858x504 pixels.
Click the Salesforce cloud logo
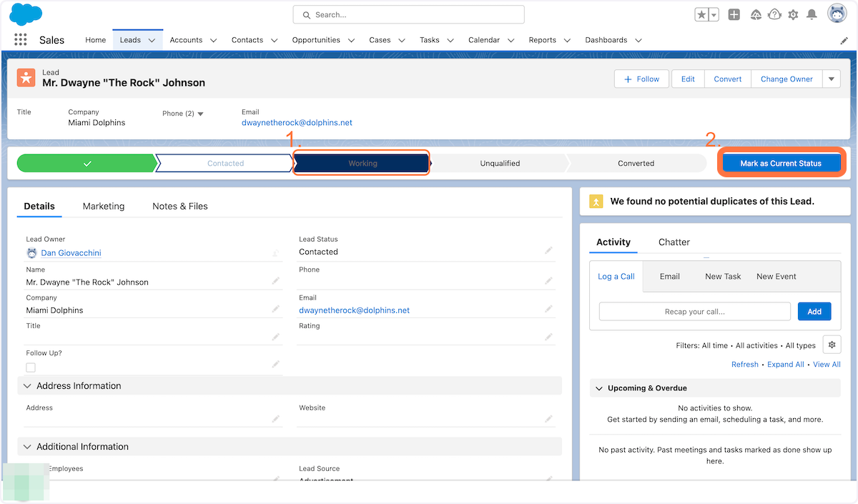(x=26, y=14)
